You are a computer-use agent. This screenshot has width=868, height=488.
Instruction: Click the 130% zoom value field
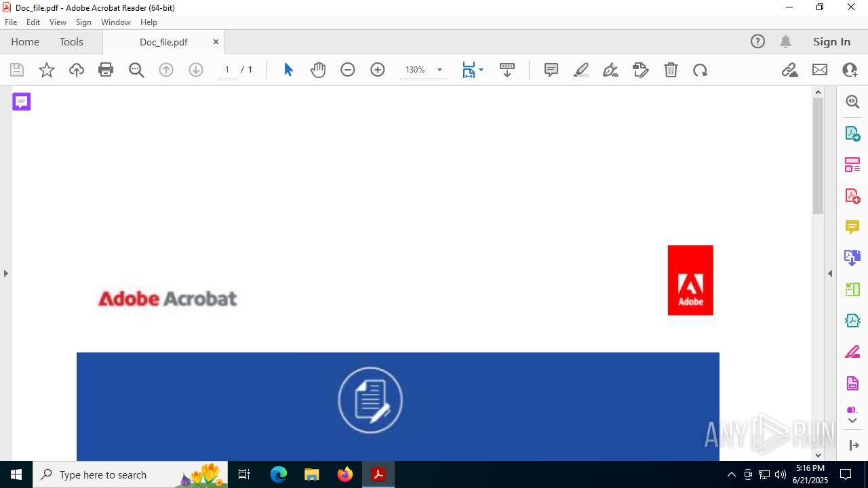[415, 70]
